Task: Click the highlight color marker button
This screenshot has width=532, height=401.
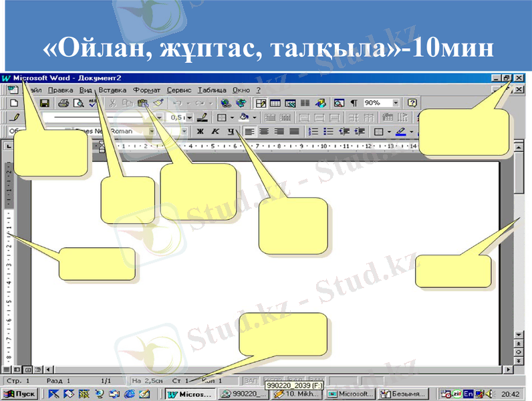Action: (x=401, y=131)
